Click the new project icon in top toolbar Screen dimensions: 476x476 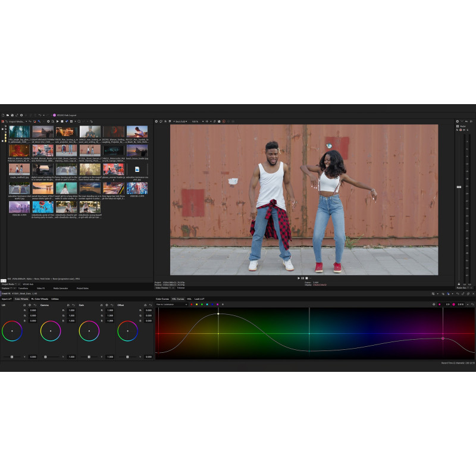[x=2, y=115]
